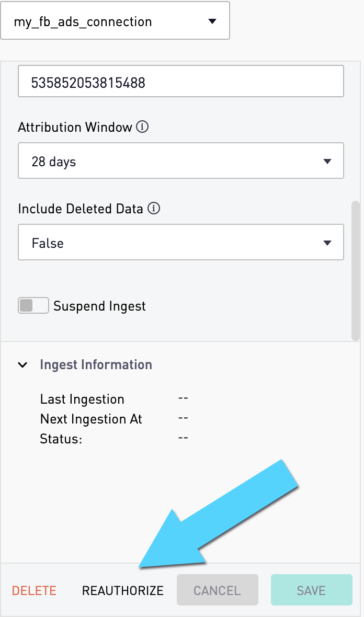Click the Include Deleted Data info icon

[x=153, y=208]
